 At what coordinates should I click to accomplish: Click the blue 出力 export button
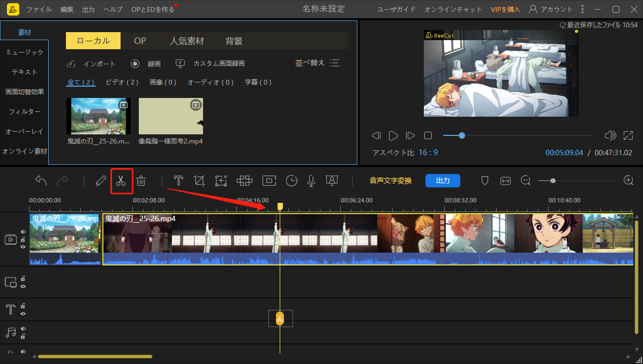click(x=443, y=180)
